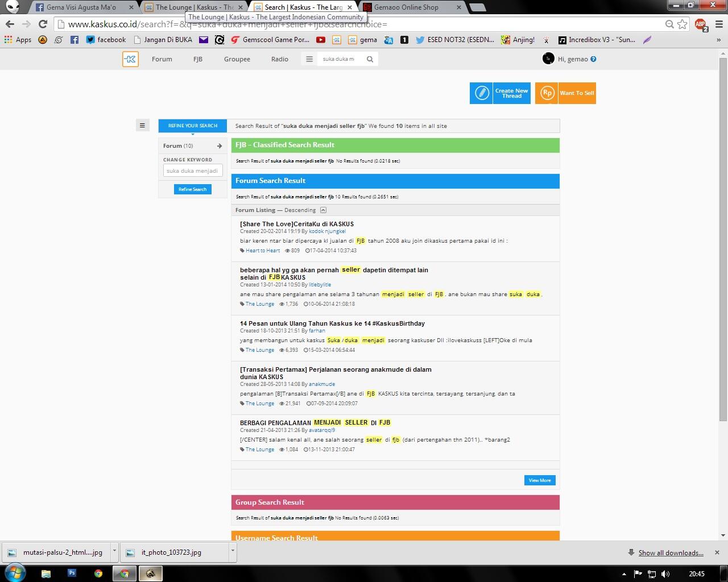728x582 pixels.
Task: Open user profile litlebylitle
Action: pos(320,285)
